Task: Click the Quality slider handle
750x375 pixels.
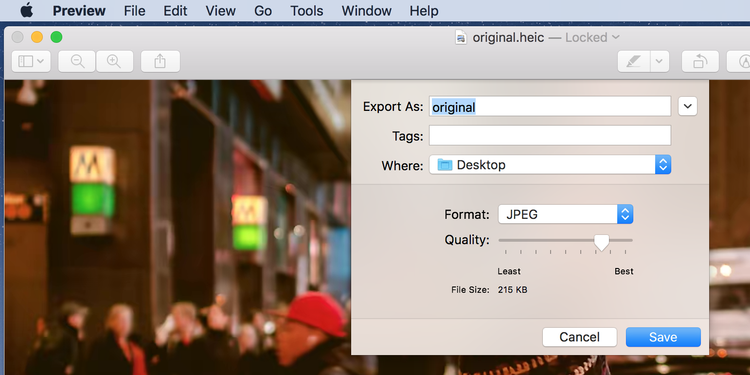Action: (x=601, y=242)
